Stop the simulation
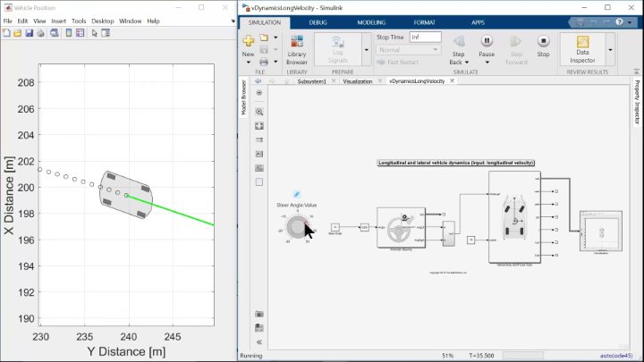Viewport: 644px width, 362px height. coord(543,46)
